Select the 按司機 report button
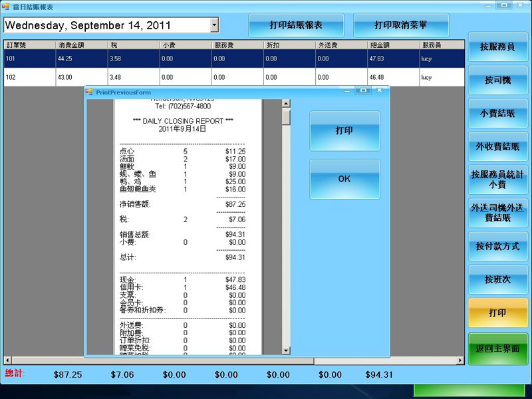 click(497, 80)
